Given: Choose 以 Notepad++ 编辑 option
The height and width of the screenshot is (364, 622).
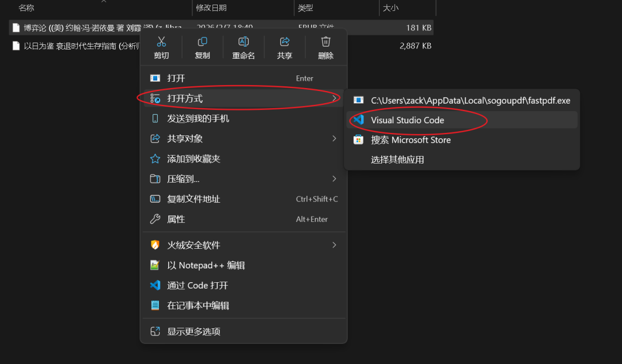Looking at the screenshot, I should (x=206, y=266).
